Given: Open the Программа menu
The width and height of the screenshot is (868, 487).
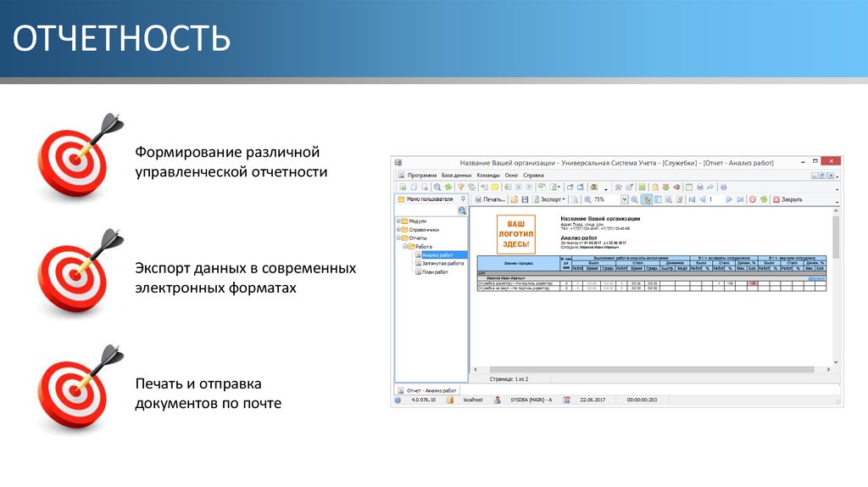Looking at the screenshot, I should tap(422, 175).
